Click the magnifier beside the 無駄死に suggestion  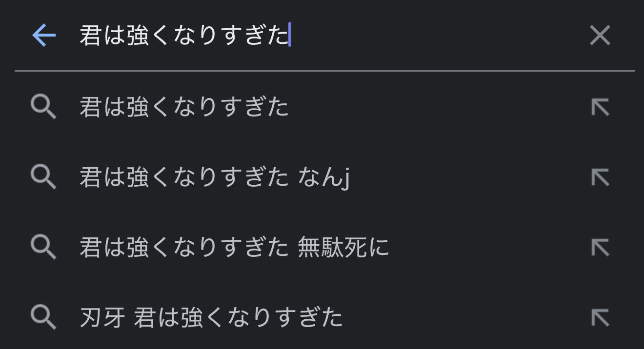tap(43, 248)
